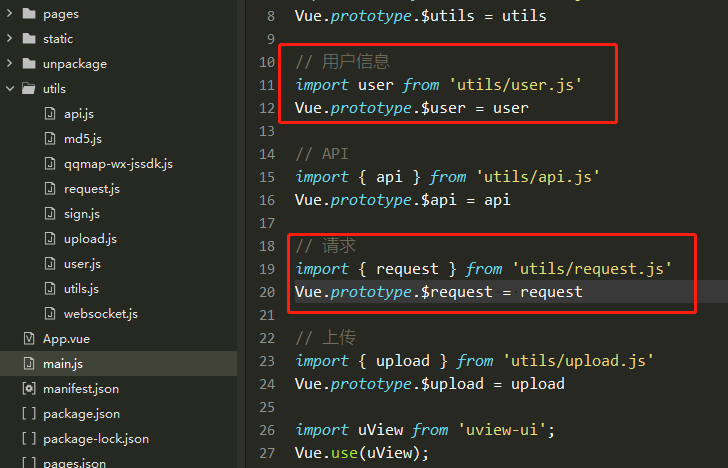Click the package.json bracket icon
The image size is (728, 468).
(x=29, y=414)
